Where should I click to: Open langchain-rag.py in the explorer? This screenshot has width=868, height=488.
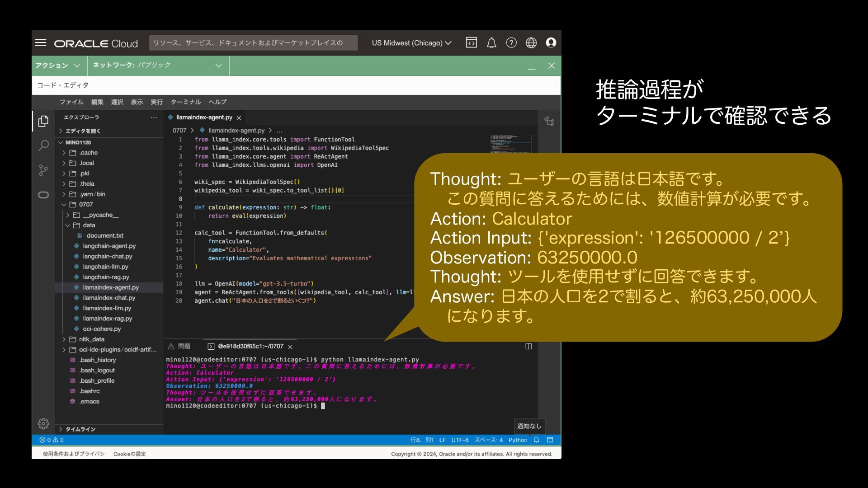pyautogui.click(x=106, y=277)
